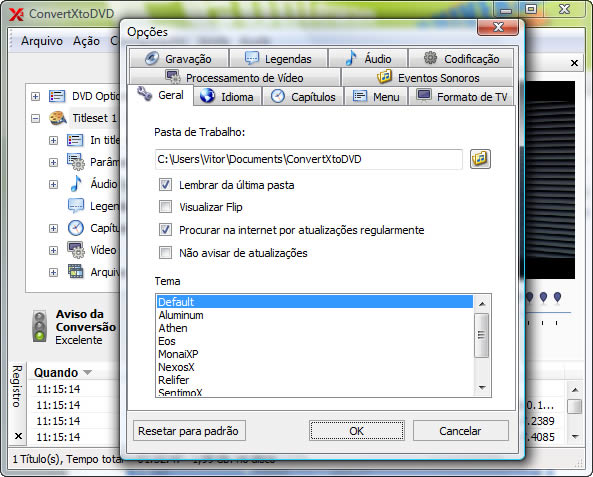Open the Ação menu

(x=86, y=40)
